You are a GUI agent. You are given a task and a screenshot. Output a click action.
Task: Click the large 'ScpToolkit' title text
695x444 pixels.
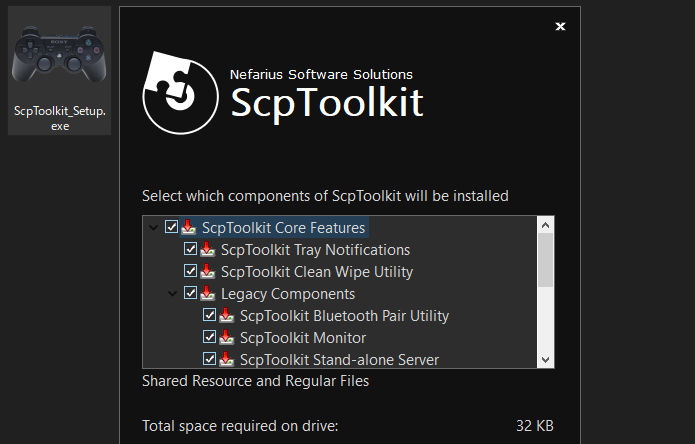tap(327, 103)
